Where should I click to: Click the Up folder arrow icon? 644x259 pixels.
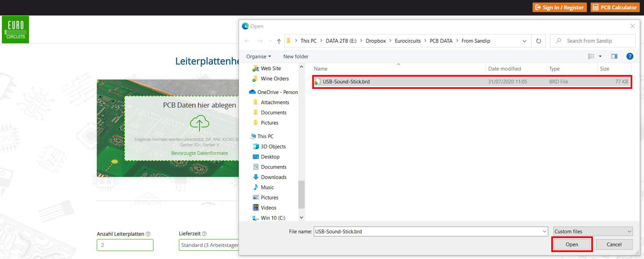coord(279,41)
